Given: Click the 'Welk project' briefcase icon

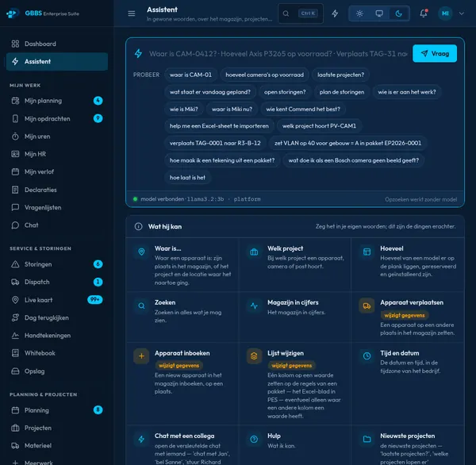Looking at the screenshot, I should (254, 252).
